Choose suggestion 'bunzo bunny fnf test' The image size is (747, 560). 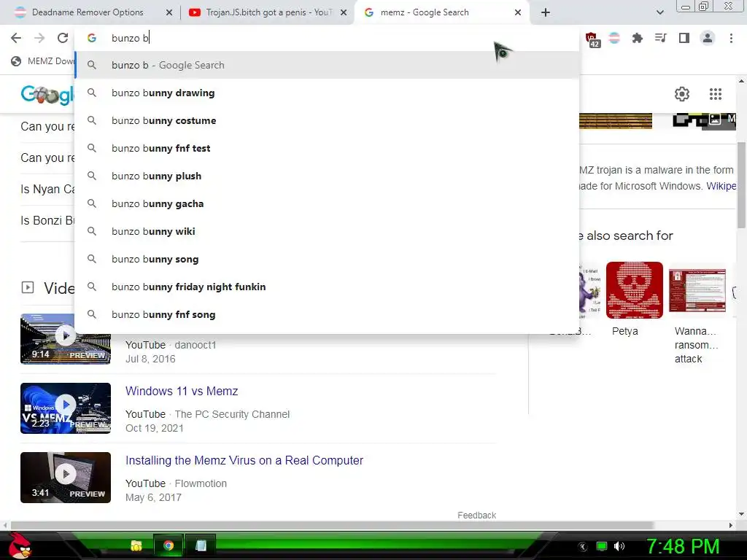(327, 148)
